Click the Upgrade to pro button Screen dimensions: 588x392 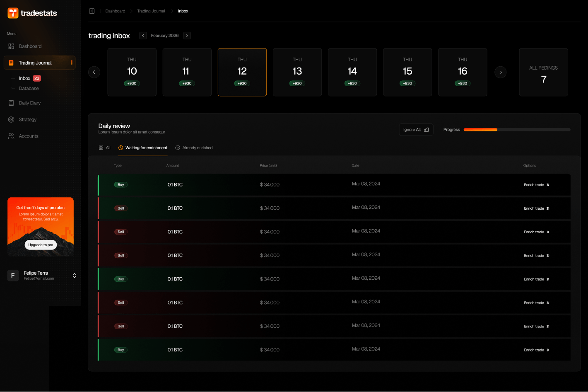click(x=41, y=245)
